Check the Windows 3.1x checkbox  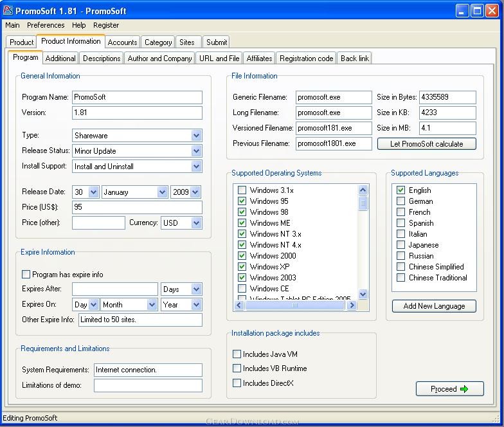pos(242,190)
